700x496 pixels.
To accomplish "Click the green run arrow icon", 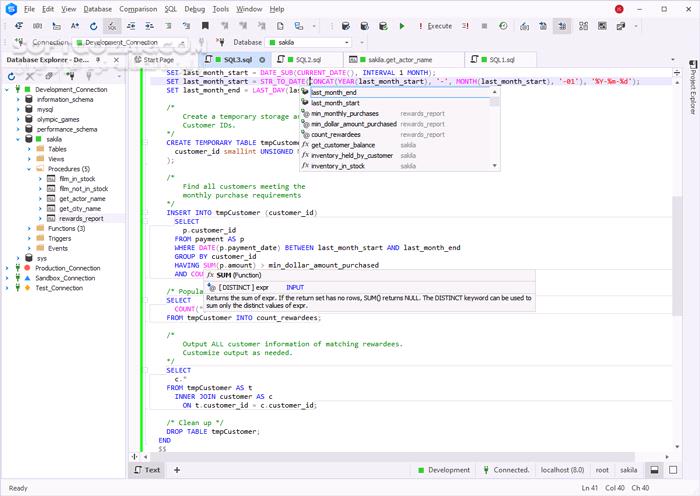I will pyautogui.click(x=402, y=26).
